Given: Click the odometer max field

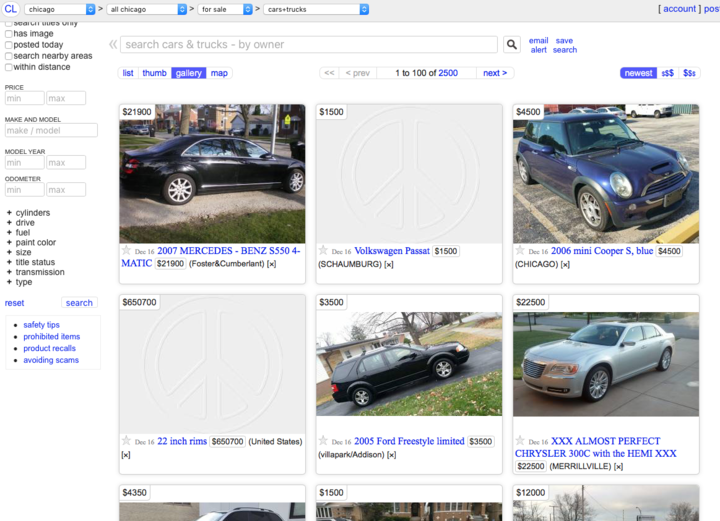Looking at the screenshot, I should (66, 190).
